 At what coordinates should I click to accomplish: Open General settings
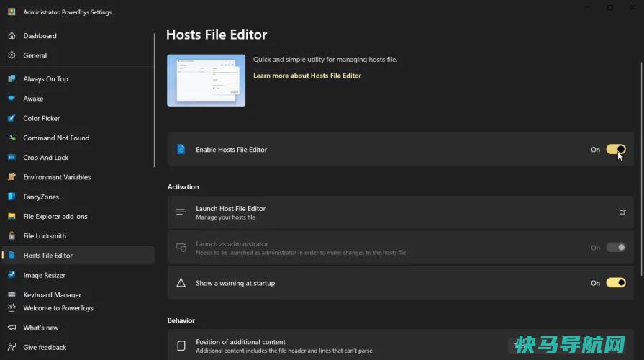click(78, 55)
